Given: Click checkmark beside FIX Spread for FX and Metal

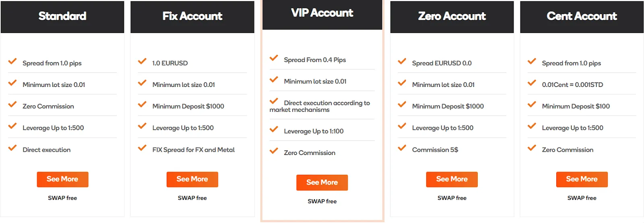Looking at the screenshot, I should [x=142, y=148].
